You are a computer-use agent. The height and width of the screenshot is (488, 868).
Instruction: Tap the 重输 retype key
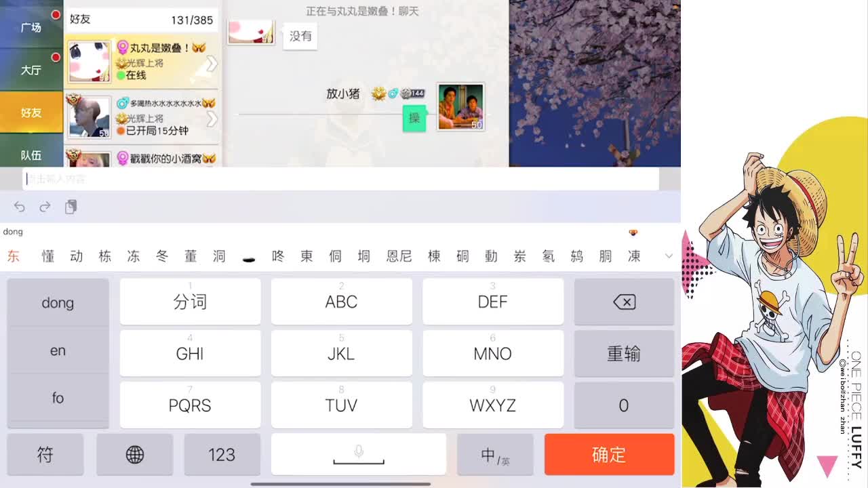click(x=624, y=353)
